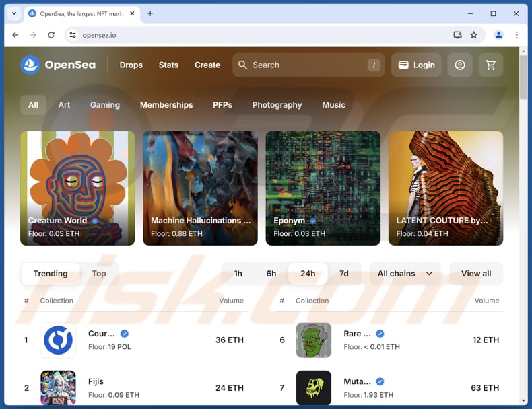Click the verified badge next to Eponym
Image resolution: width=532 pixels, height=409 pixels.
[x=313, y=221]
